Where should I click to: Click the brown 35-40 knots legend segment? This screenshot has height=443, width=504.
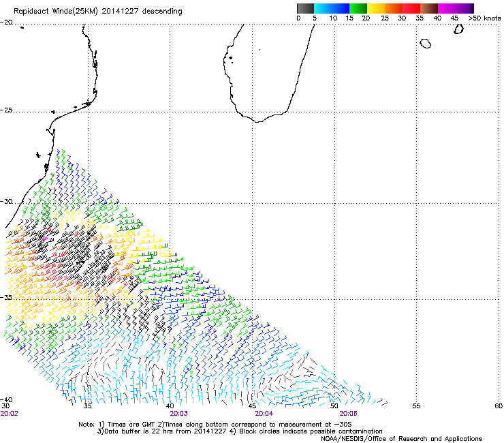click(x=429, y=8)
